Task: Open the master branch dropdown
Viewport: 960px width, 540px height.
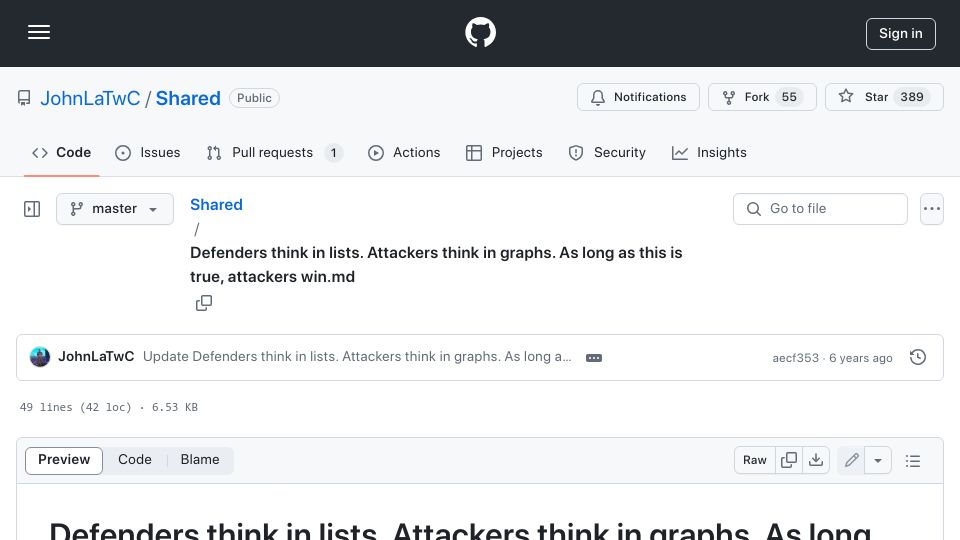Action: 114,209
